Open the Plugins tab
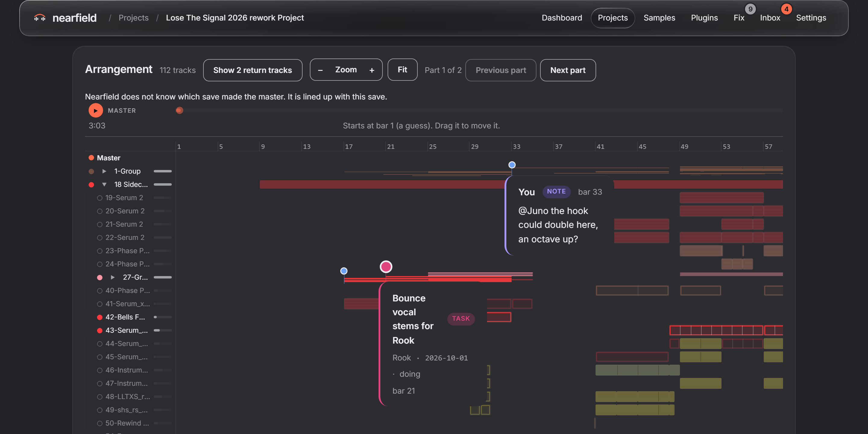Viewport: 868px width, 434px height. coord(704,18)
